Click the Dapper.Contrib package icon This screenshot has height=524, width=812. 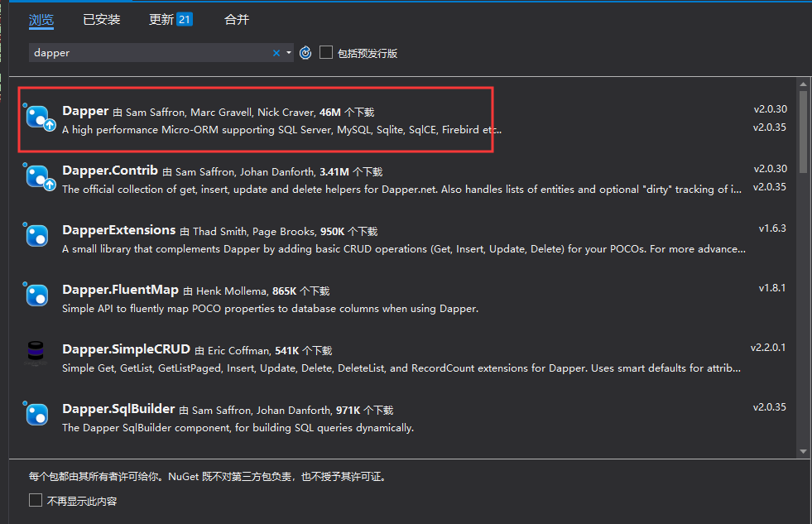[x=40, y=177]
